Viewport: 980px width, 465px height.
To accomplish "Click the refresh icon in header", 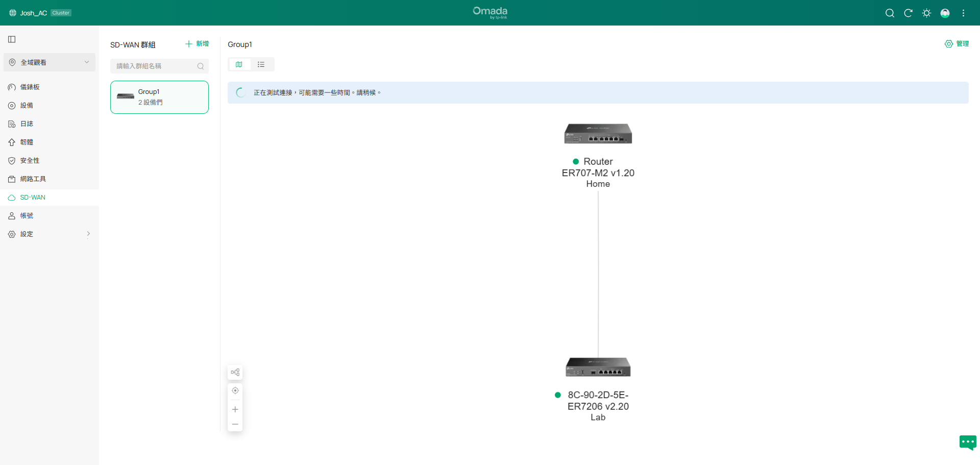I will pyautogui.click(x=908, y=13).
